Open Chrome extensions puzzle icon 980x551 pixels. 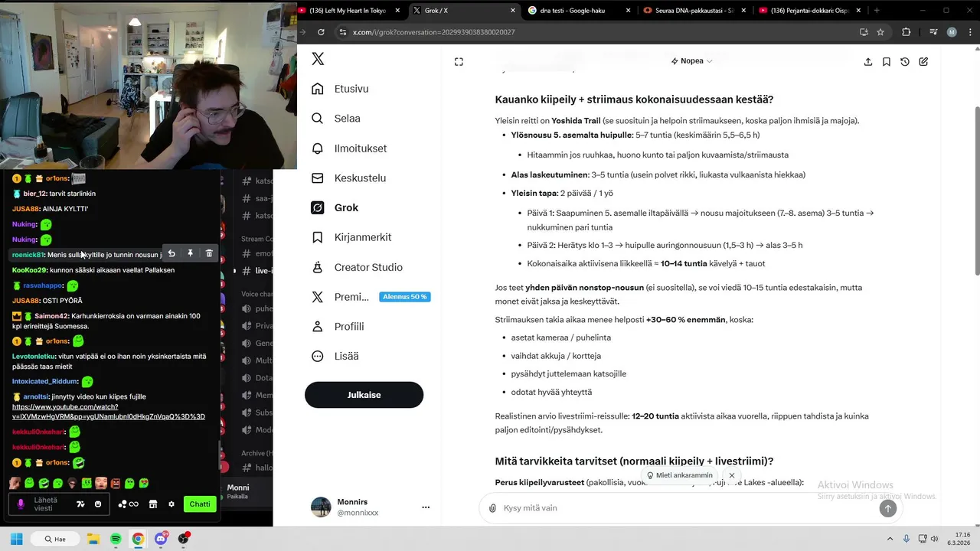click(906, 32)
